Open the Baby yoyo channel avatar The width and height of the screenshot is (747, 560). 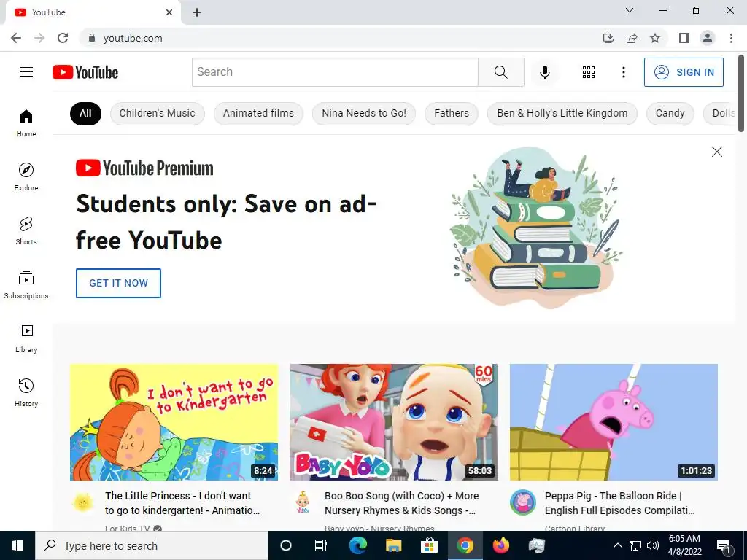(303, 502)
